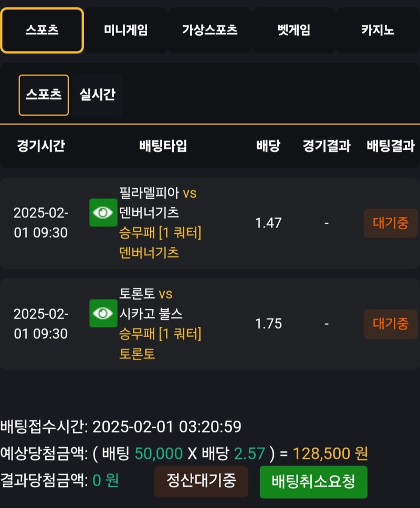This screenshot has height=508, width=420.
Task: Click the 1.47 odds value
Action: [x=268, y=223]
